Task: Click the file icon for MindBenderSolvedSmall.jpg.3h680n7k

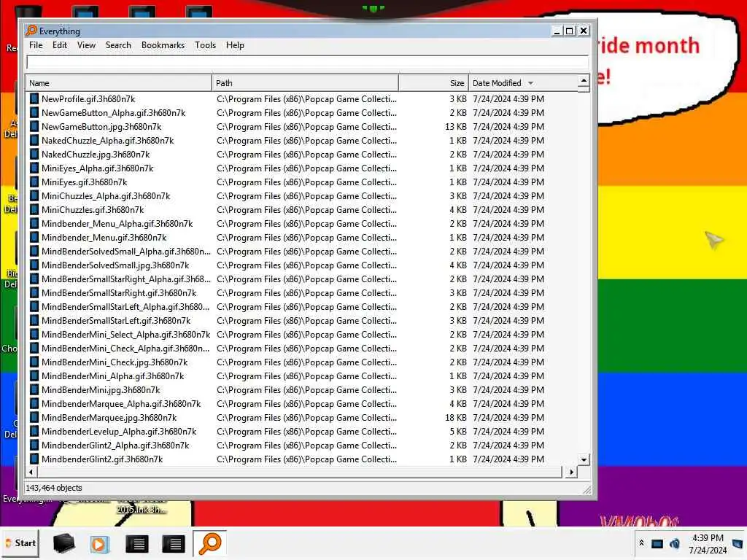Action: 34,265
